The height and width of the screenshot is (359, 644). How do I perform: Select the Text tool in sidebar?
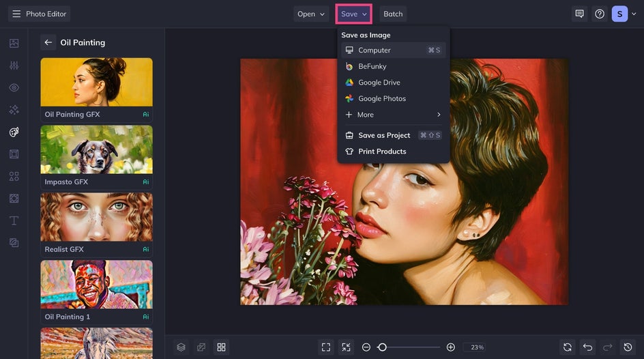point(14,220)
